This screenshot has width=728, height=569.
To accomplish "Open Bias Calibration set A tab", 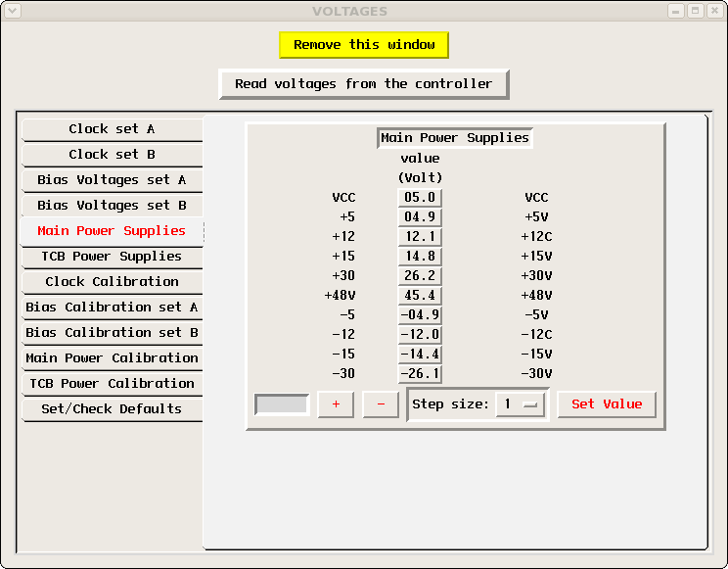I will (112, 308).
